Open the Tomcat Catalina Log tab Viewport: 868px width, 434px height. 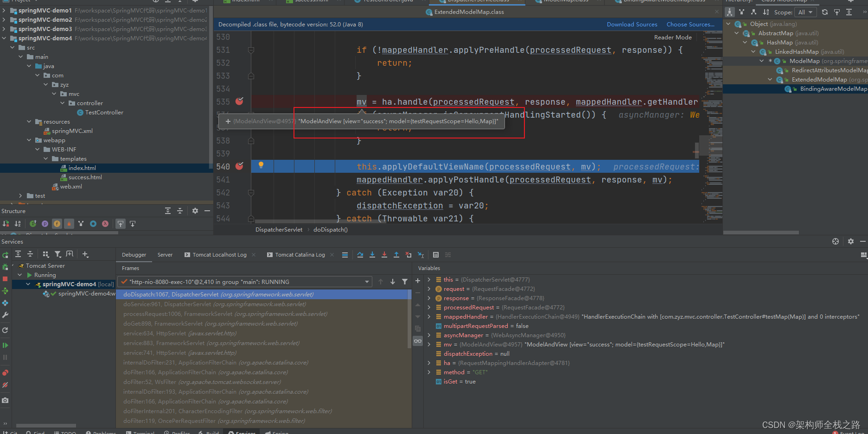click(300, 255)
